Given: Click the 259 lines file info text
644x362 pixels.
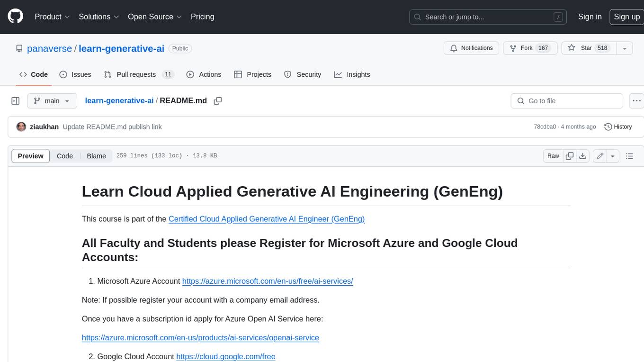Looking at the screenshot, I should 167,156.
